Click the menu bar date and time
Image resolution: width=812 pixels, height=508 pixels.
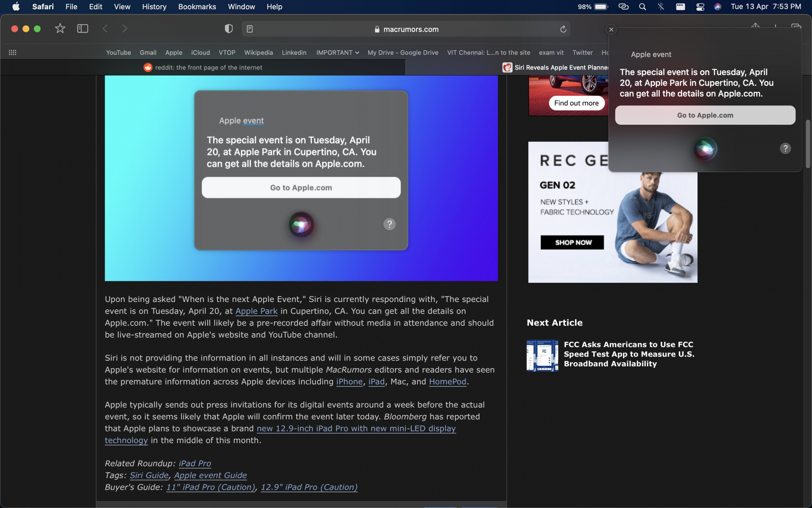point(766,7)
